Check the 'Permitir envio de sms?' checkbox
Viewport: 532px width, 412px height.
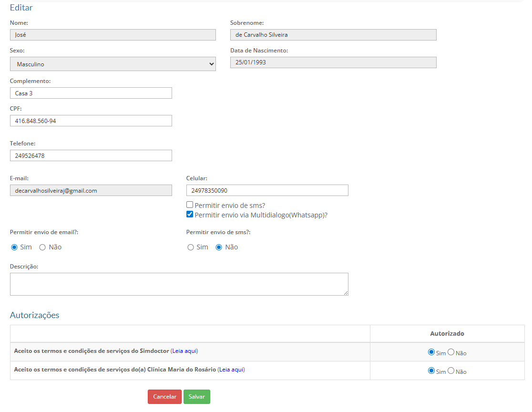(190, 205)
